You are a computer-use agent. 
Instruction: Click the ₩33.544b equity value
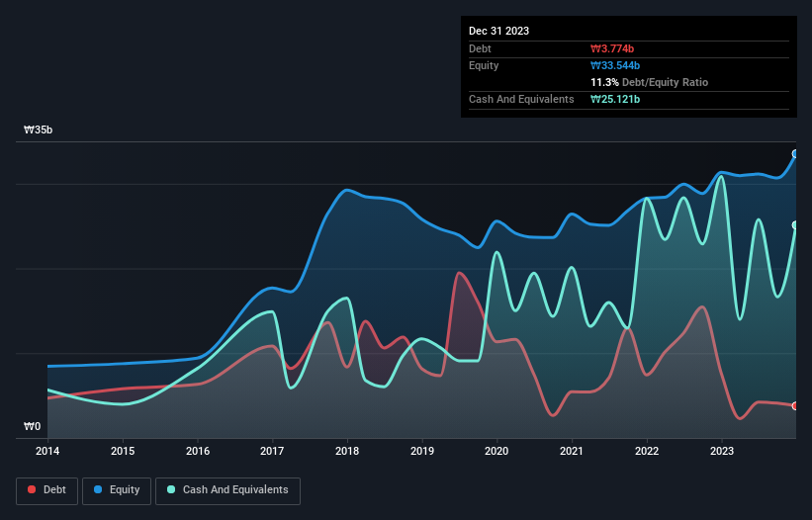pos(615,65)
